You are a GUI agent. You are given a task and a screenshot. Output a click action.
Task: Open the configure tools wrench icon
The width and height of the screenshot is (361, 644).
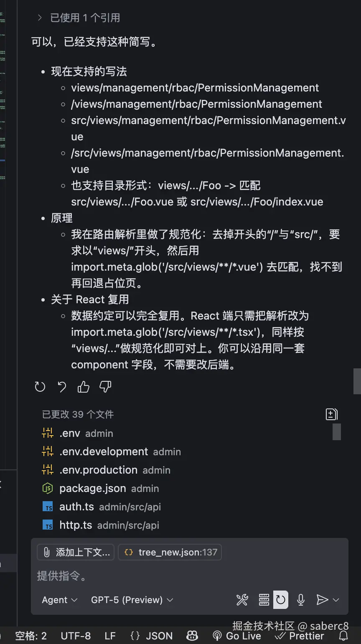coord(242,600)
